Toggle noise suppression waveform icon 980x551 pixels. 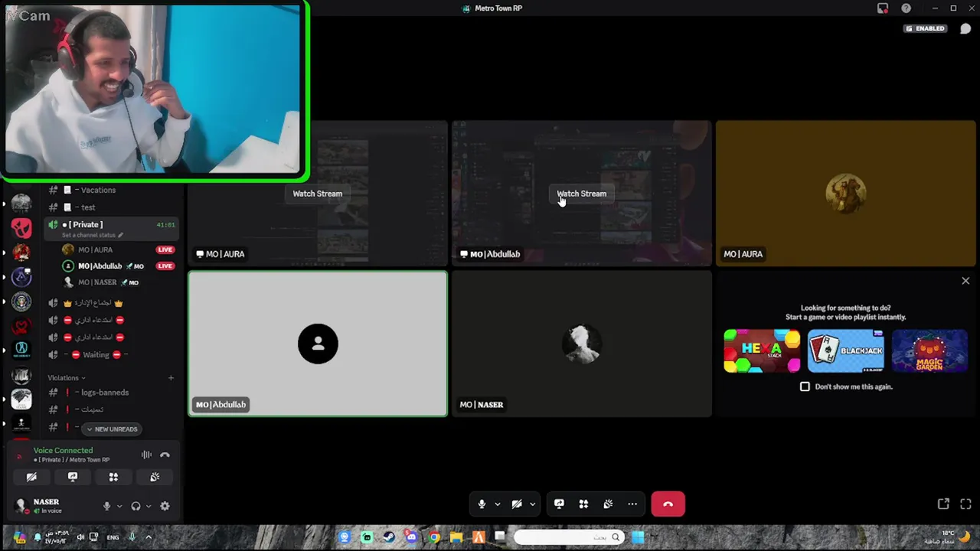pos(146,455)
